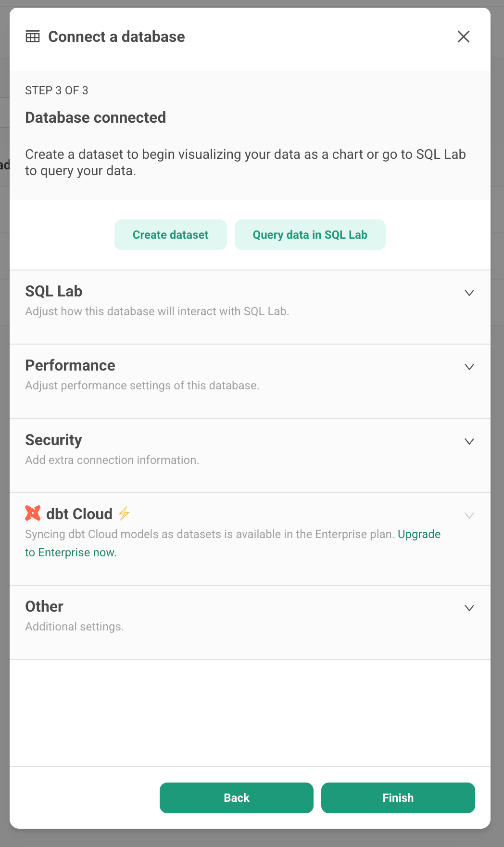Click the Database connected step title

tap(96, 117)
